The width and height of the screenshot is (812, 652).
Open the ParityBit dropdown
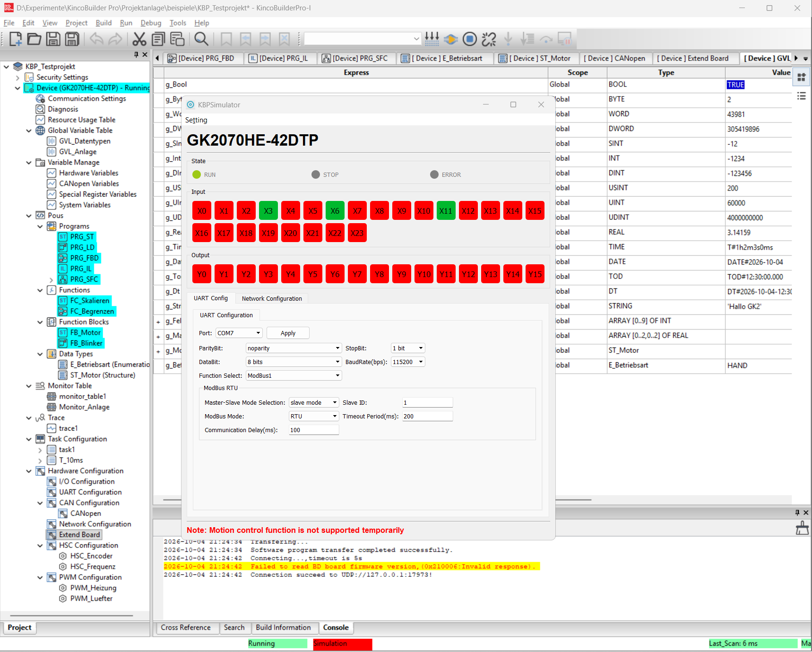pyautogui.click(x=294, y=348)
